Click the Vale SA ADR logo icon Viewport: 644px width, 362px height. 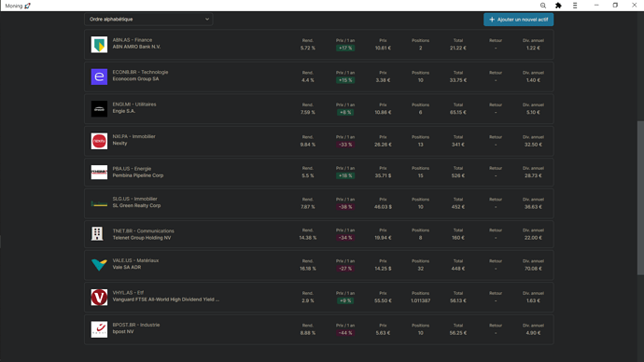(99, 265)
